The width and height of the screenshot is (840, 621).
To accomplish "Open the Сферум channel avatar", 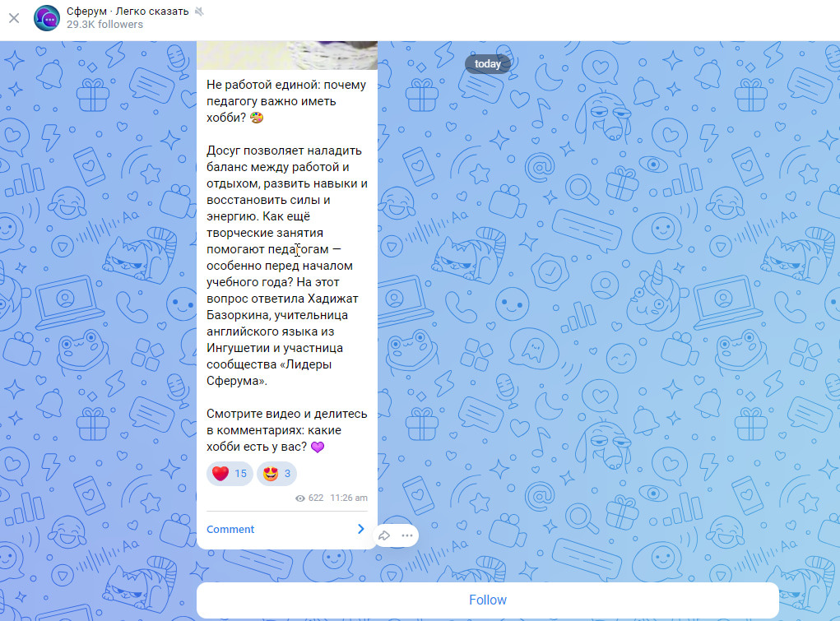I will point(47,18).
